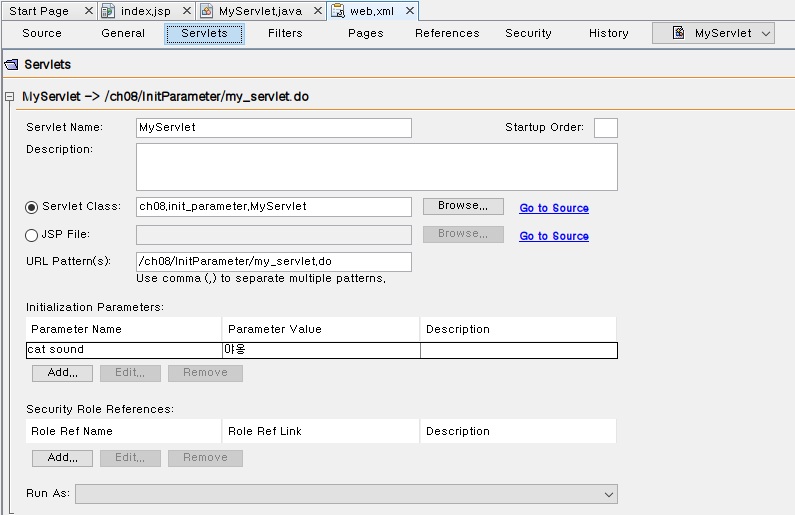Close the web.xml tab
The width and height of the screenshot is (795, 515).
pos(410,11)
